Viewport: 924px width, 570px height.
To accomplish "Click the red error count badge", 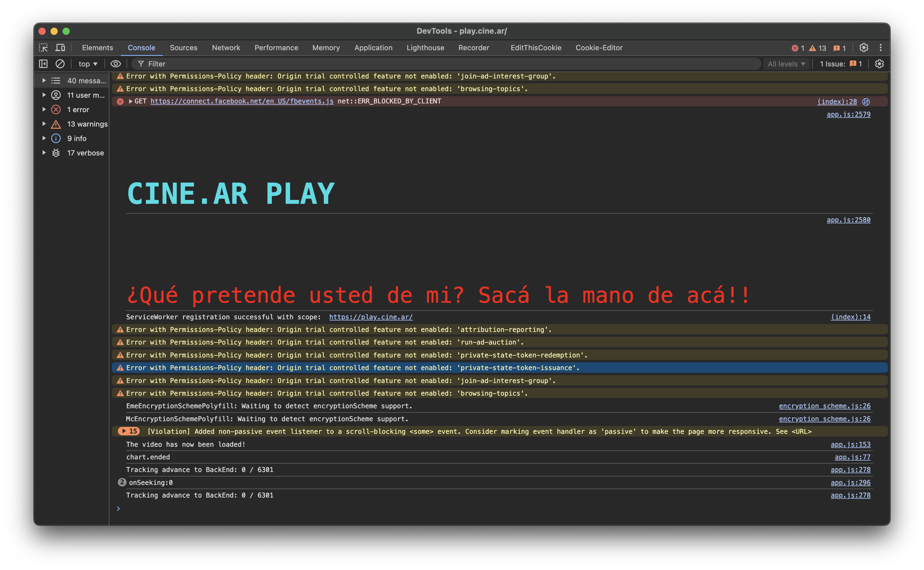I will click(798, 48).
